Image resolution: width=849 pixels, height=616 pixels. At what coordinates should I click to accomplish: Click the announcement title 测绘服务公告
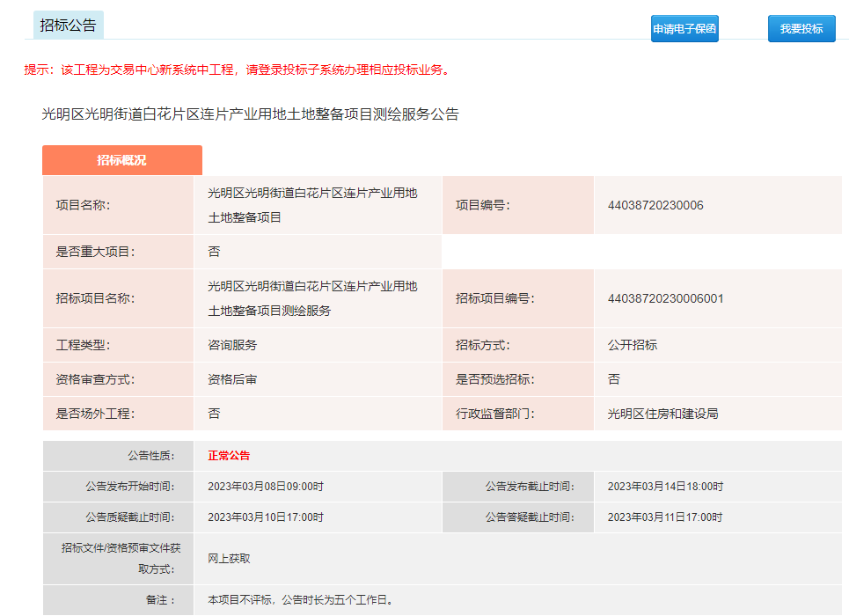point(250,114)
